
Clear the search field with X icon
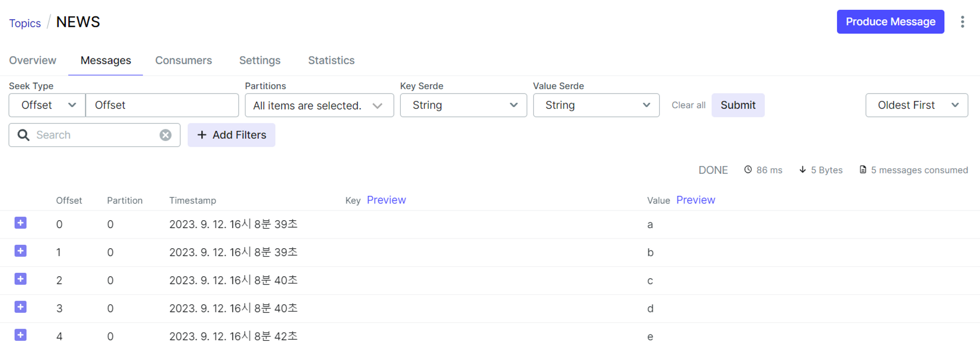[x=166, y=135]
